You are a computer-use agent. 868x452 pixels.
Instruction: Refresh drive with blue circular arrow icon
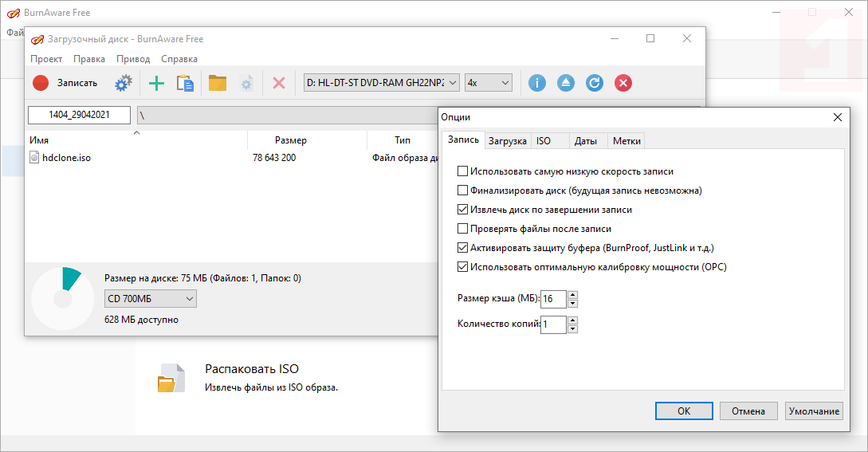click(x=595, y=83)
